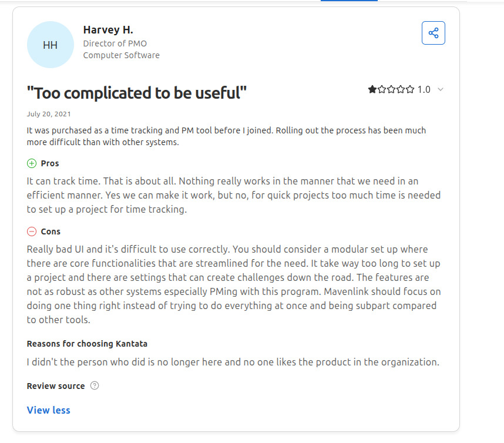Click the last empty rating star
This screenshot has width=504, height=443.
(410, 90)
